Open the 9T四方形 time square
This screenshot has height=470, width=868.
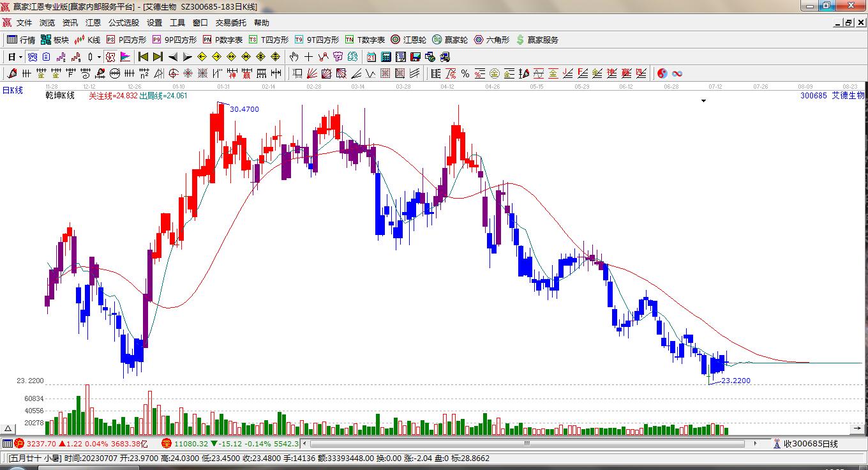pos(317,40)
